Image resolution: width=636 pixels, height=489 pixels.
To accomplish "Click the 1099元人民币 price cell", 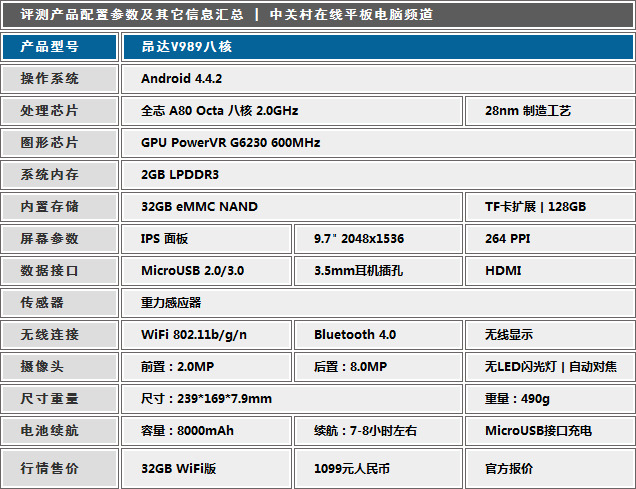I will (378, 469).
